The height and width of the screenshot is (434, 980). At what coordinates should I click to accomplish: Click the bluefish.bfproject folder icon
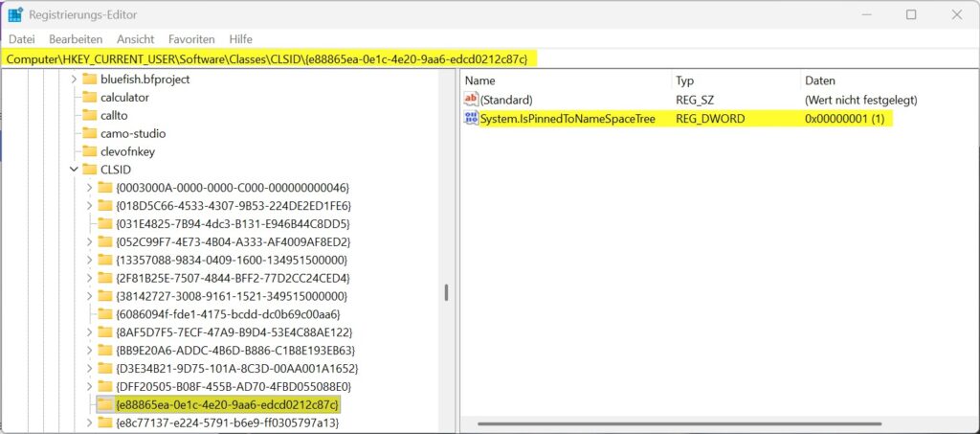coord(90,80)
